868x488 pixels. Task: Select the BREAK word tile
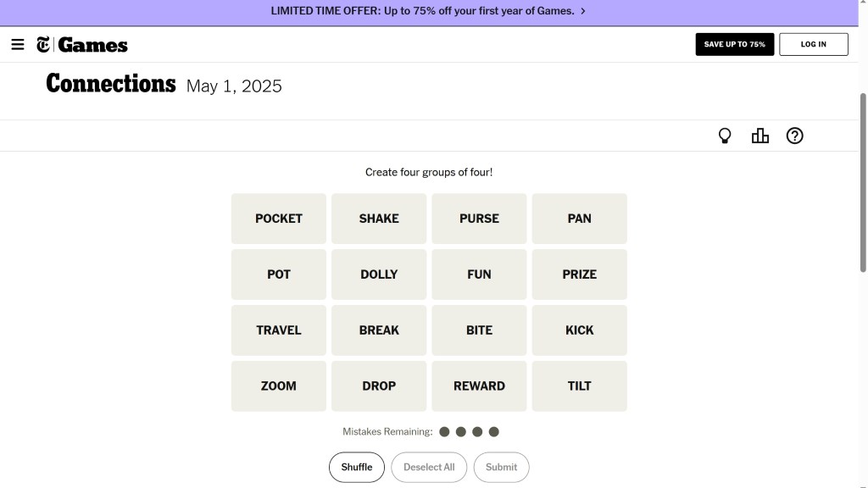(379, 330)
